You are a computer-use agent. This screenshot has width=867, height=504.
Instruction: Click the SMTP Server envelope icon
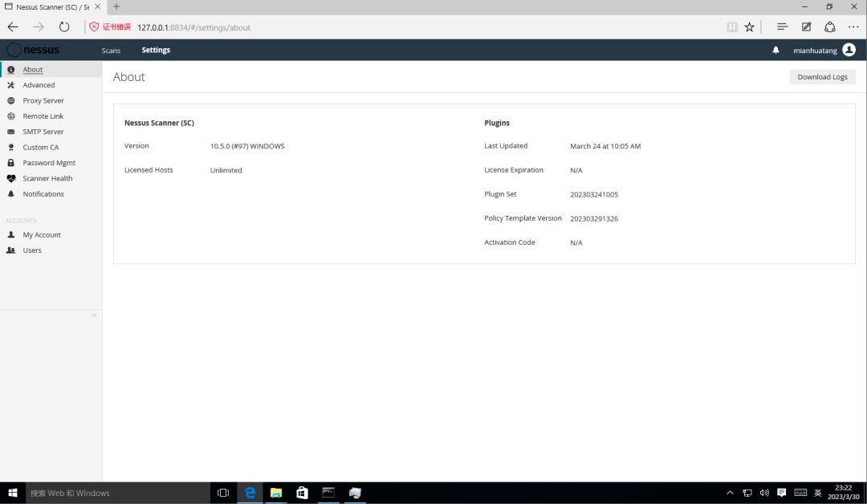coord(11,132)
